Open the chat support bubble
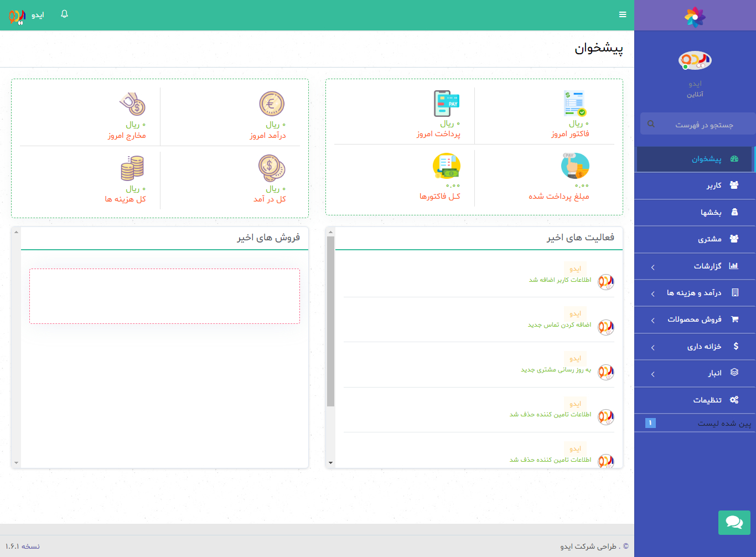The width and height of the screenshot is (756, 557). coord(734,522)
